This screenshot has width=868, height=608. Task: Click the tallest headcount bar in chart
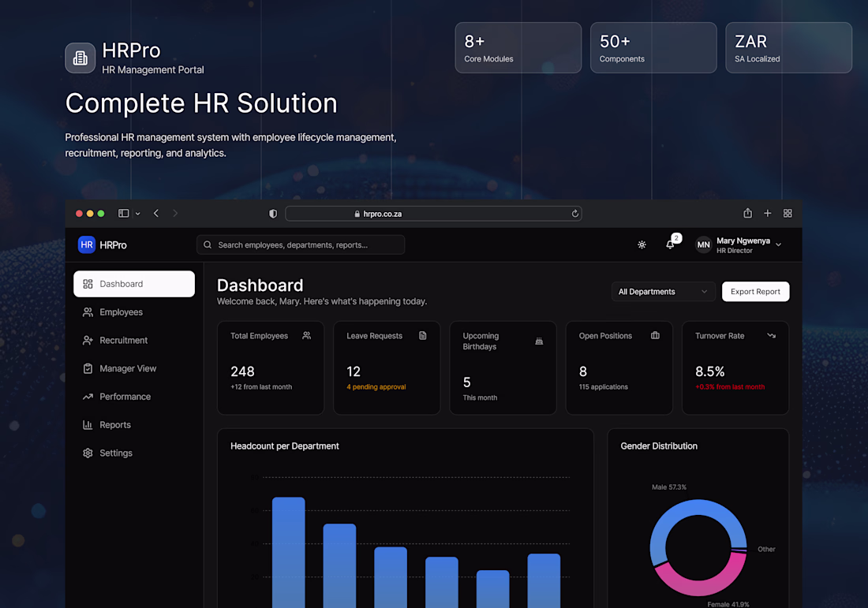[x=288, y=552]
